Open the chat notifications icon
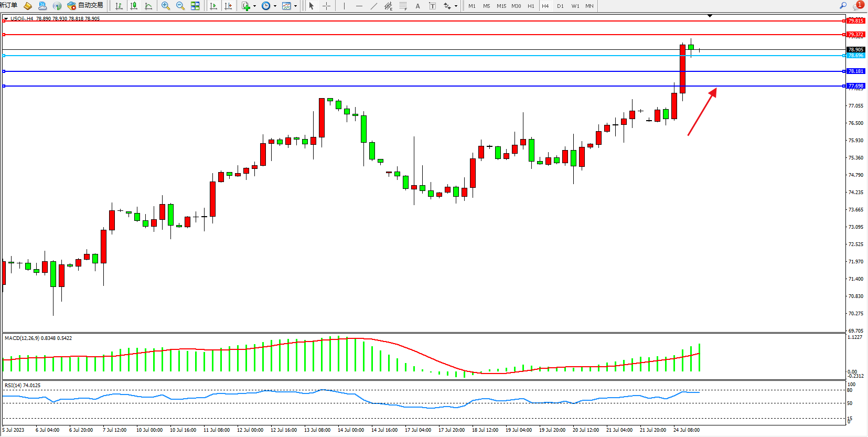 (x=858, y=6)
